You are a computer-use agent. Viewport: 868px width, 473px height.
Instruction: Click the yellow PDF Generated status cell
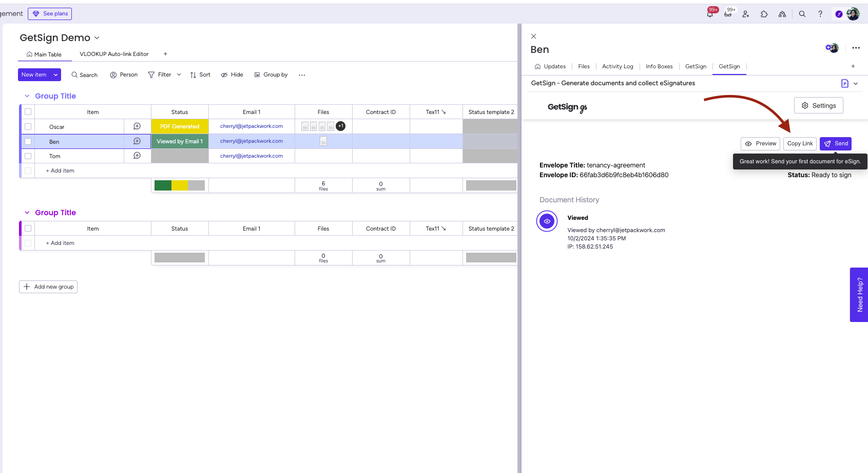coord(180,126)
